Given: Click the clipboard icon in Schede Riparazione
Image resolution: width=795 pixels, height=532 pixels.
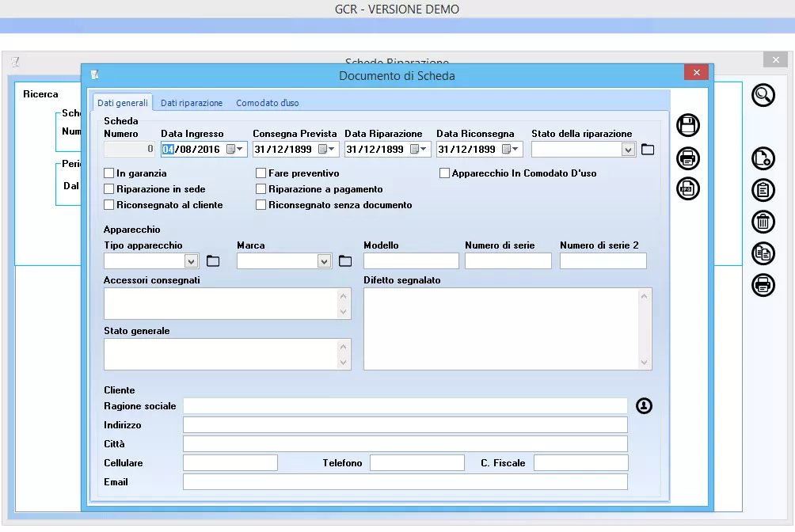Looking at the screenshot, I should coord(763,190).
